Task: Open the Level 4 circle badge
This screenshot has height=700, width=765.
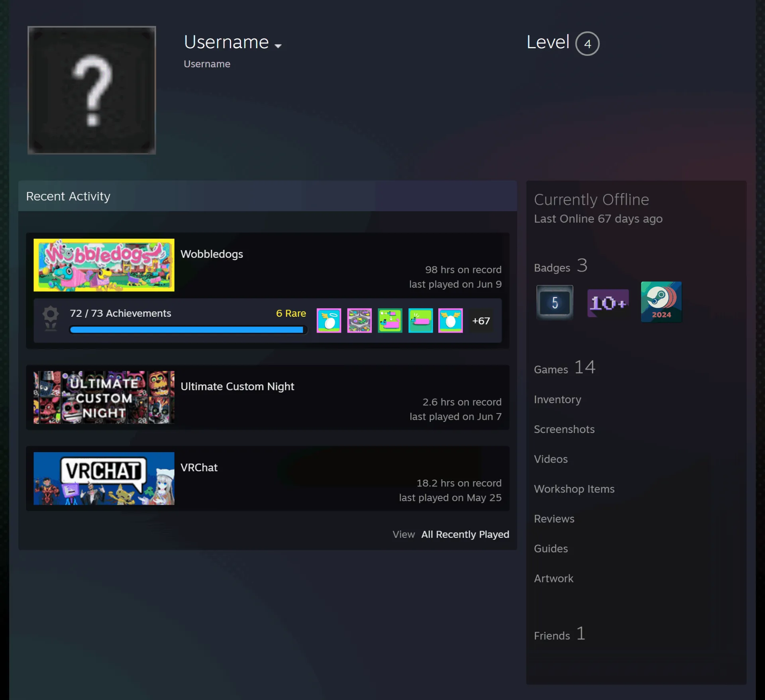Action: 587,43
